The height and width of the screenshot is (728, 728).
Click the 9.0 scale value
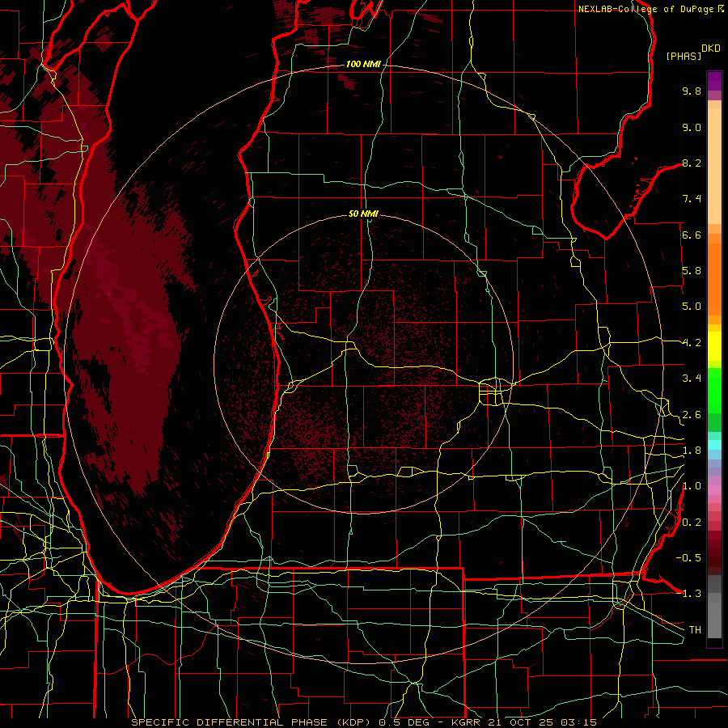click(x=692, y=127)
